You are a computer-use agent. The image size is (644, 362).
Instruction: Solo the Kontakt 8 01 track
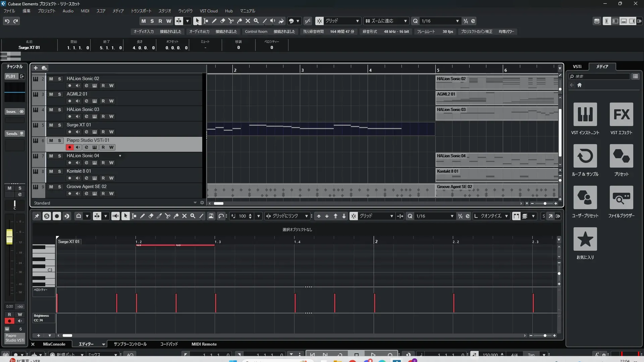click(60, 171)
